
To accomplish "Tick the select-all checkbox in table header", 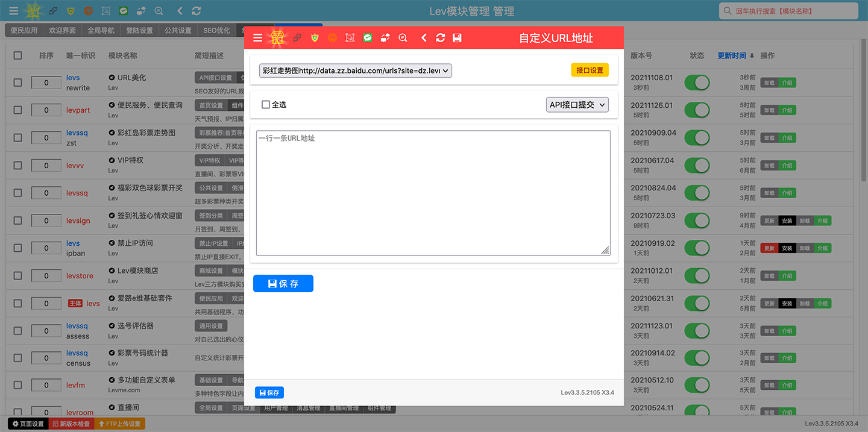I will (x=17, y=55).
